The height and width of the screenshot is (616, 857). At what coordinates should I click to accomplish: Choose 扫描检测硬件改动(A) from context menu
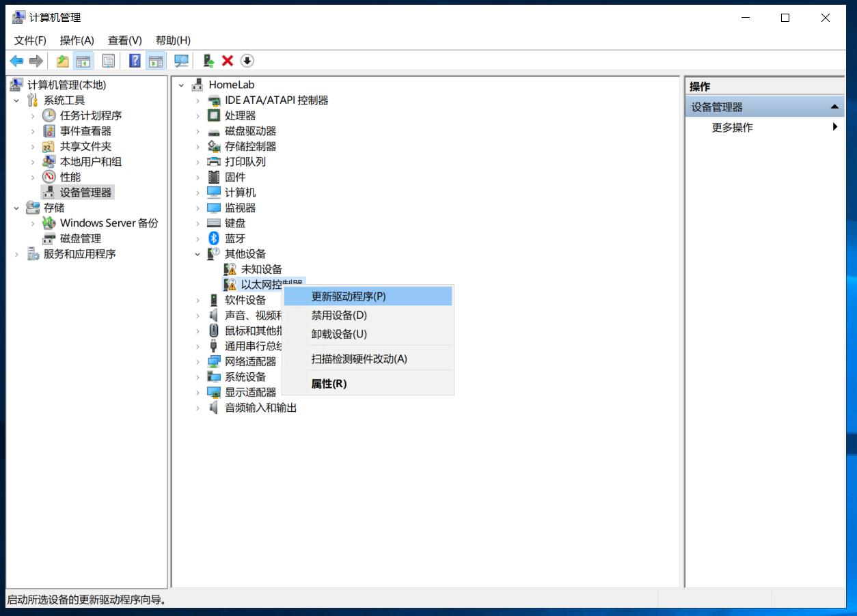click(x=368, y=359)
